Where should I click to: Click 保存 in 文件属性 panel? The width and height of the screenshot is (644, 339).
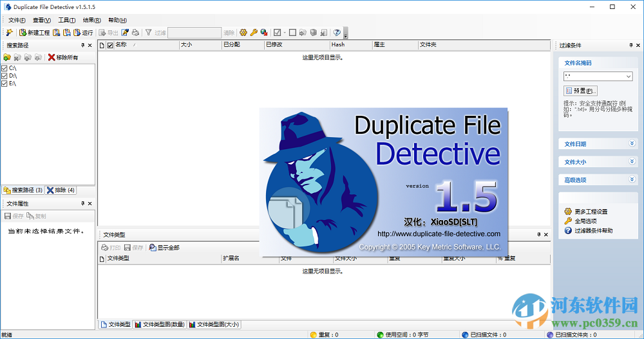click(14, 216)
